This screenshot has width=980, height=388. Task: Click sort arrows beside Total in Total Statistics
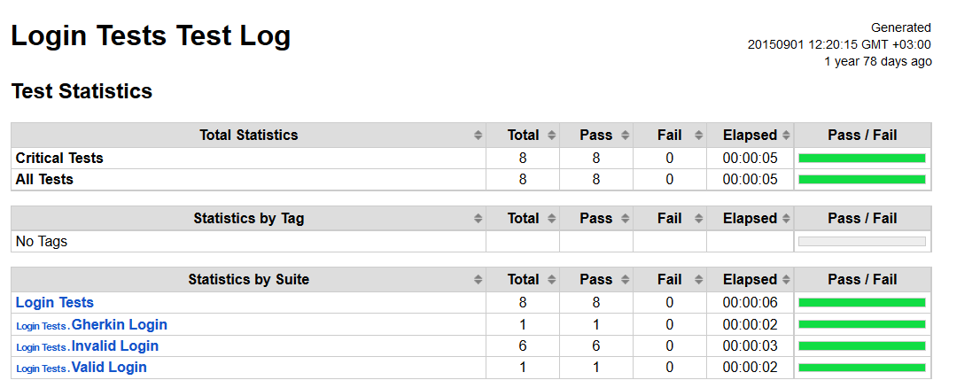[x=551, y=135]
